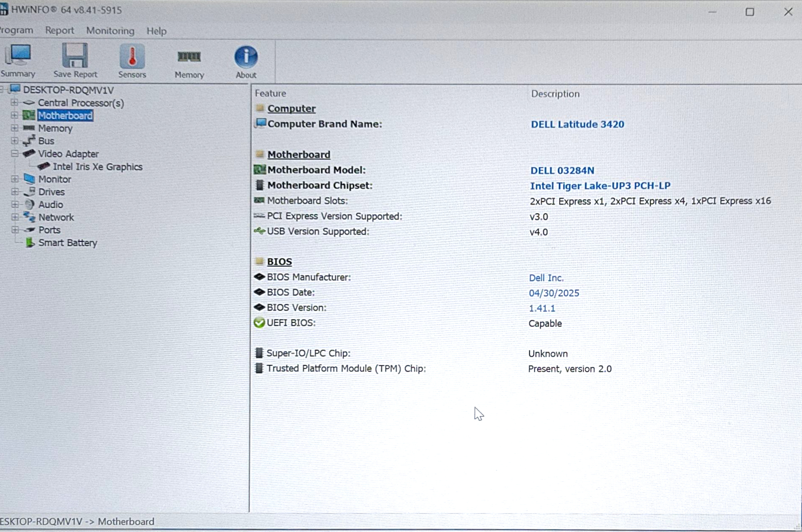Image resolution: width=802 pixels, height=532 pixels.
Task: Click the Memory tree node icon
Action: point(29,128)
